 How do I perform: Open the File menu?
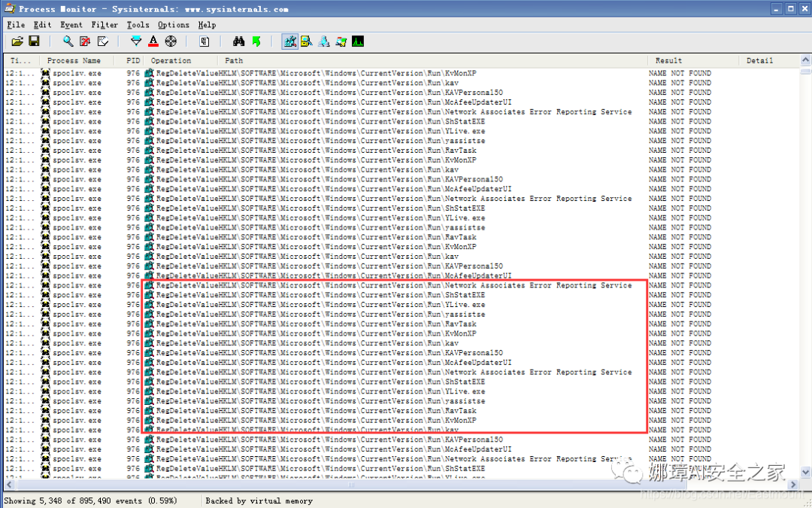(16, 25)
